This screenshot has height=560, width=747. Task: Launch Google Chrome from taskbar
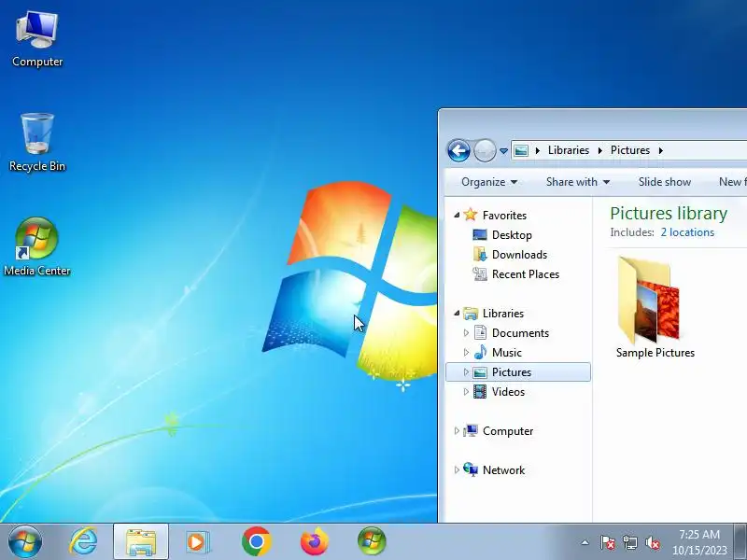(x=256, y=541)
